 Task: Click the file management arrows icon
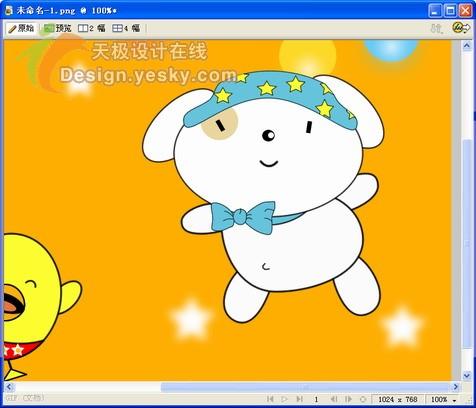(x=436, y=29)
